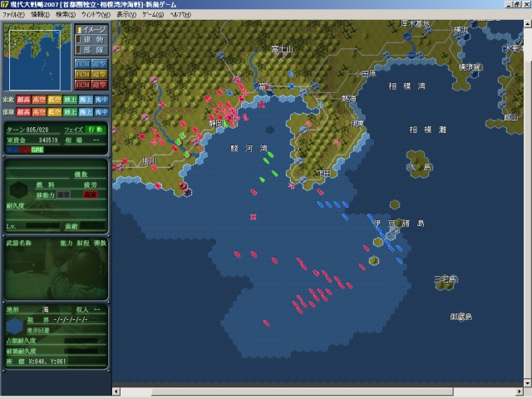Open the ヘルプ(H) menu
The height and width of the screenshot is (399, 532).
(180, 15)
